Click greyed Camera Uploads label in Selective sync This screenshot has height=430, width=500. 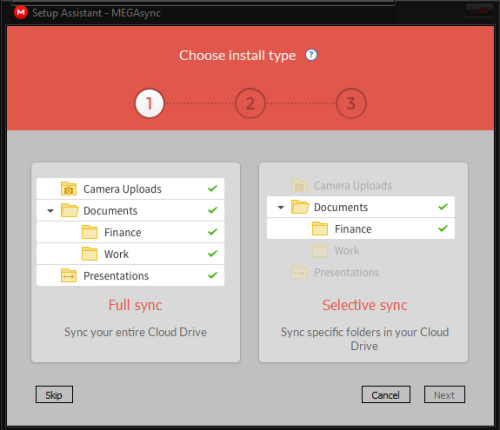pos(353,186)
